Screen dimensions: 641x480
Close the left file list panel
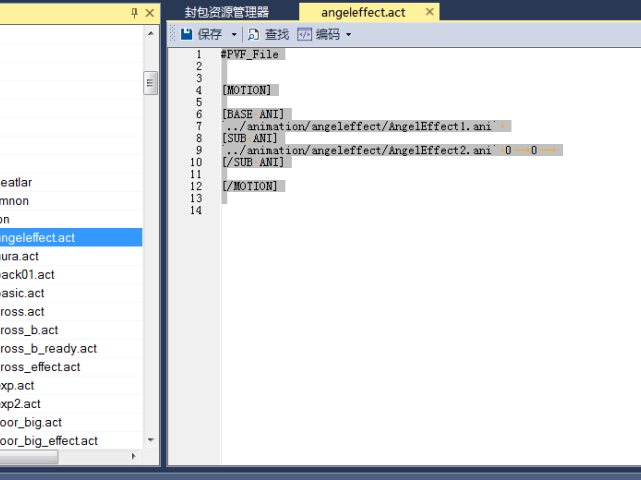pos(150,13)
